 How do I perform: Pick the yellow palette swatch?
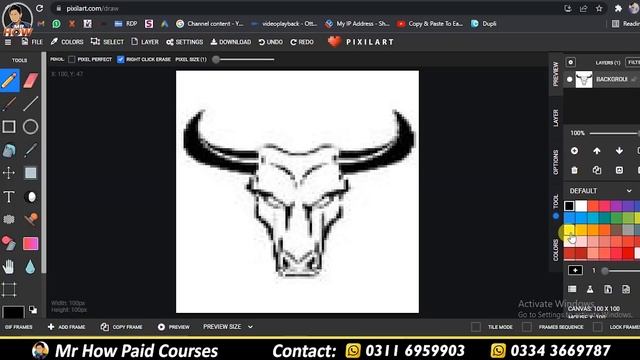pos(569,229)
